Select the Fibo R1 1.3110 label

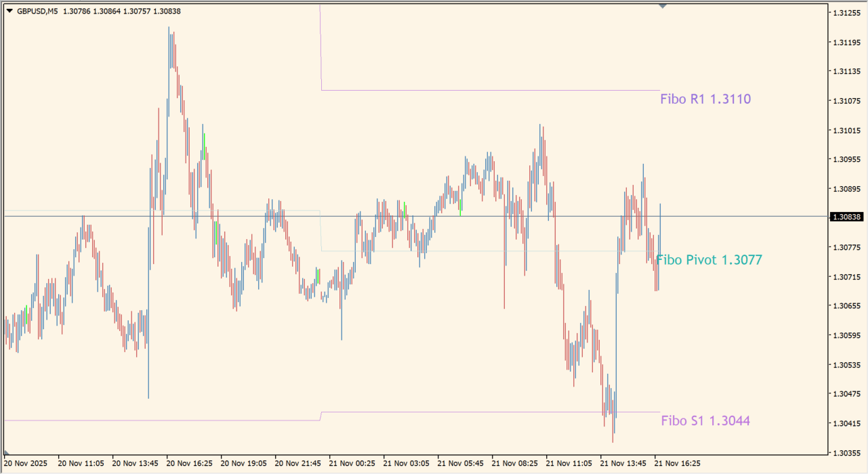click(x=705, y=100)
